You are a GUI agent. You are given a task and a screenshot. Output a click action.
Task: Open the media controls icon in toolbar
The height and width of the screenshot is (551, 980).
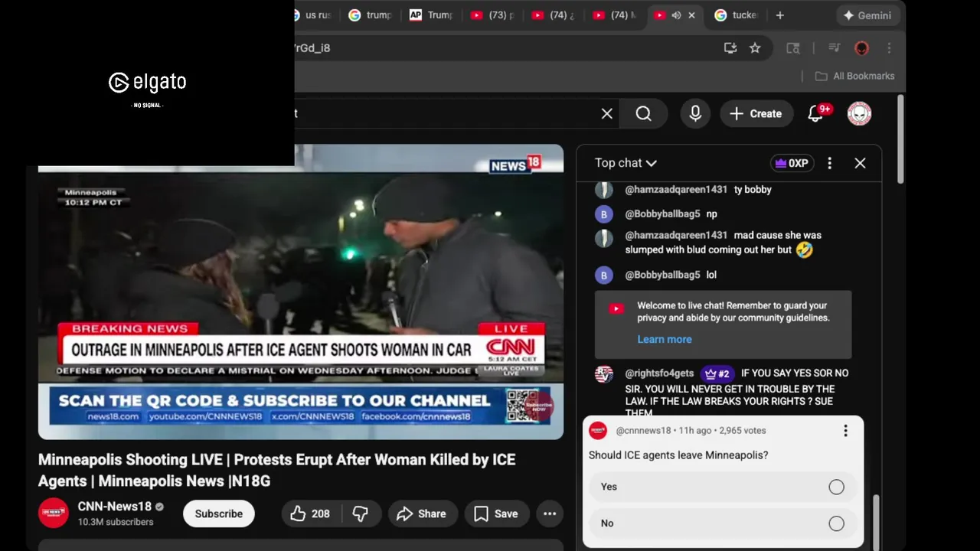tap(835, 48)
